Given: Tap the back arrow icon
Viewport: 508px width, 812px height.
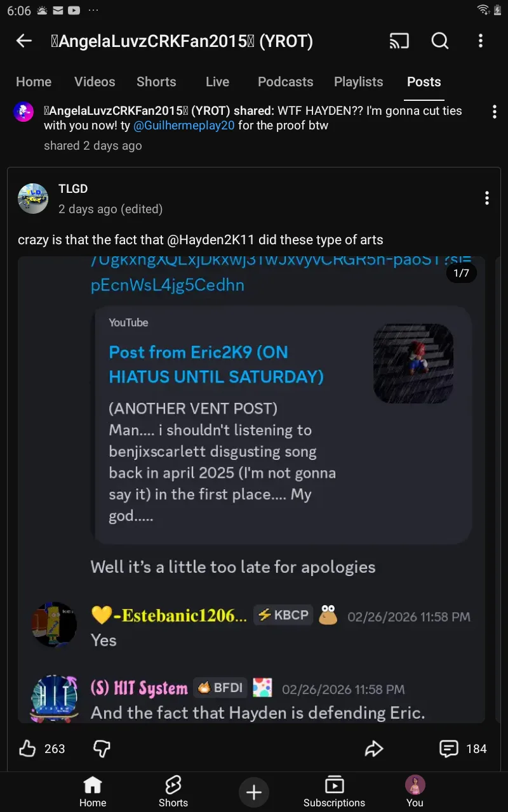Looking at the screenshot, I should [24, 41].
